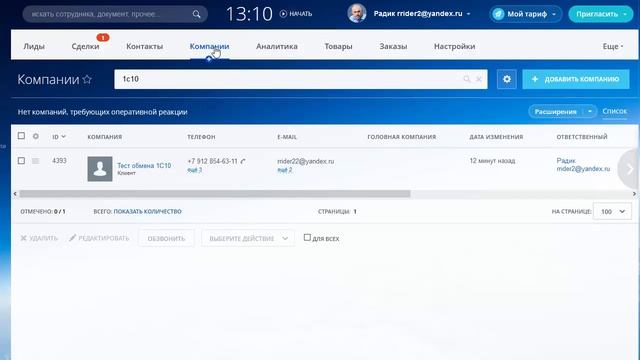Click the rrider22@yandex.ru email link
This screenshot has height=360, width=640.
point(305,161)
